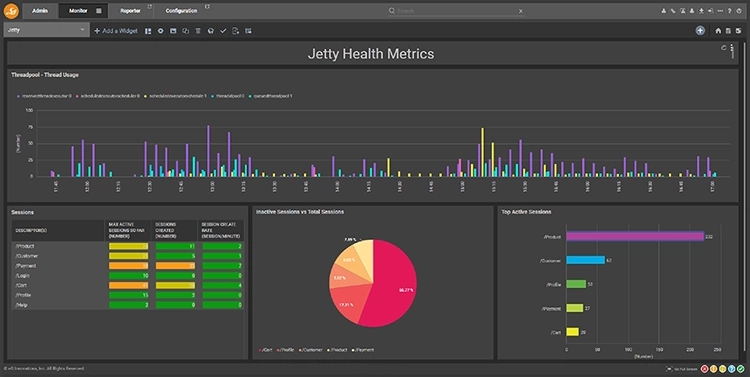750x377 pixels.
Task: Click the blue /Customer bar
Action: click(x=585, y=260)
